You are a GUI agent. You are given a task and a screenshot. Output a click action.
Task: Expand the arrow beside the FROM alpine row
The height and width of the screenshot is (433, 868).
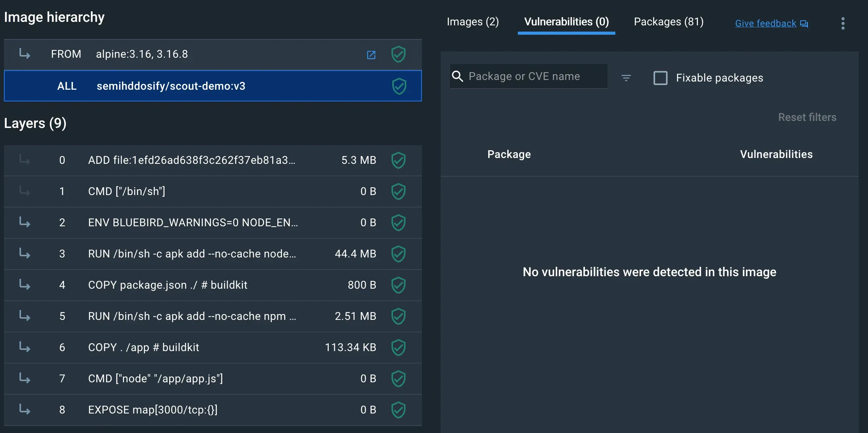[x=25, y=54]
